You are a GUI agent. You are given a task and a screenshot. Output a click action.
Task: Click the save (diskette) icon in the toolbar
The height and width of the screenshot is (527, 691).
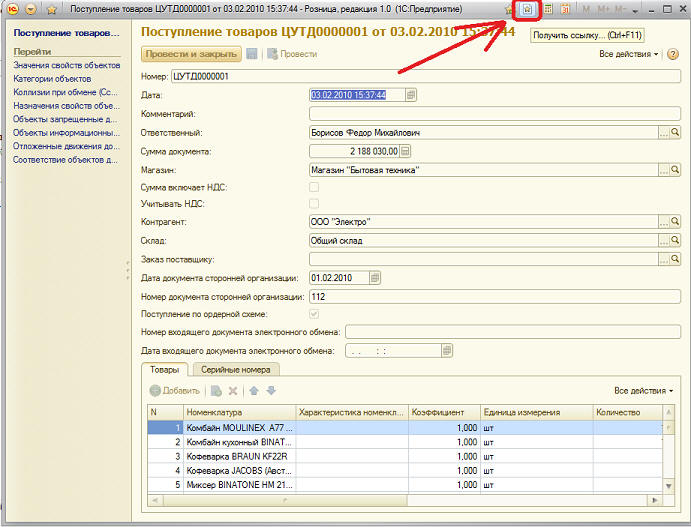pyautogui.click(x=252, y=54)
